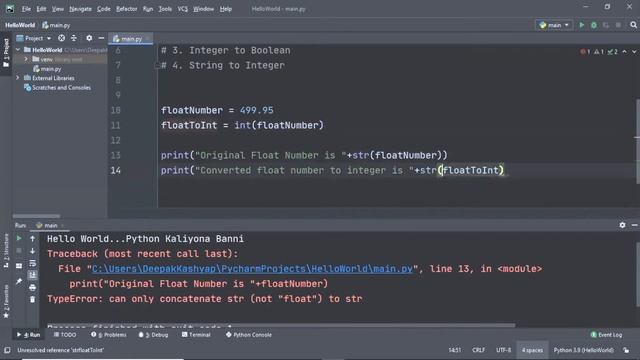This screenshot has height=360, width=640.
Task: Click Expand/Collapse All icon in Project panel
Action: coord(74,38)
